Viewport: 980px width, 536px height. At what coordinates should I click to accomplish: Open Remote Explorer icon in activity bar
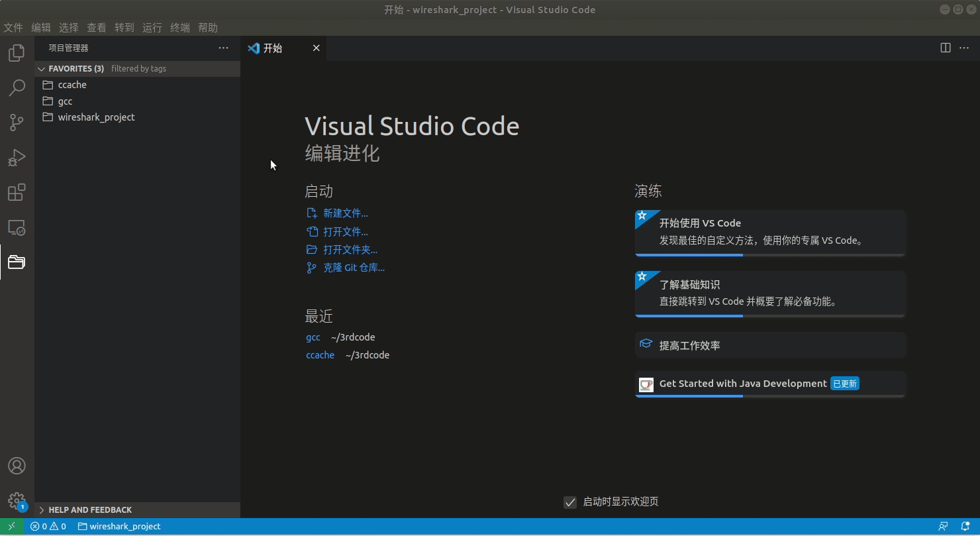pos(17,228)
